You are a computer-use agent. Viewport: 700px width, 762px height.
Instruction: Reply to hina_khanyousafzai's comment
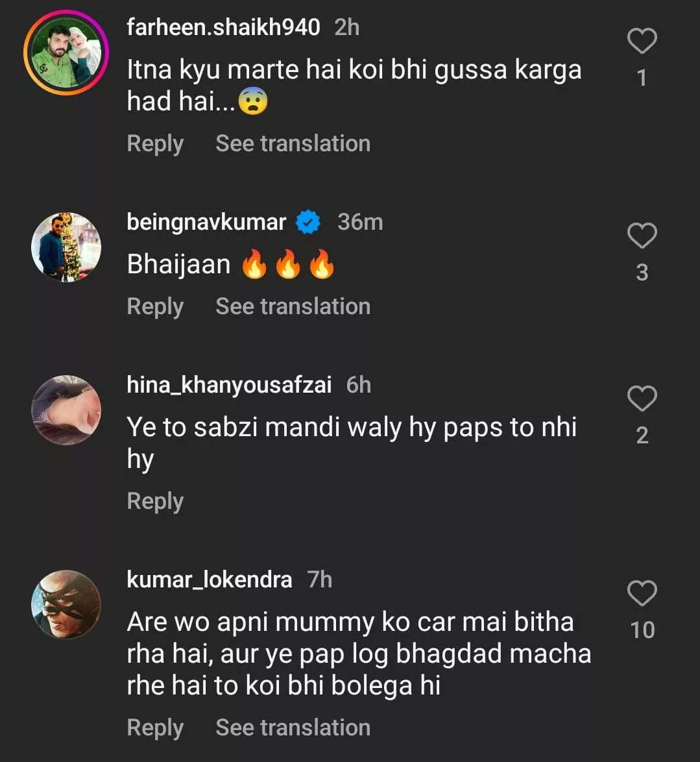[155, 501]
